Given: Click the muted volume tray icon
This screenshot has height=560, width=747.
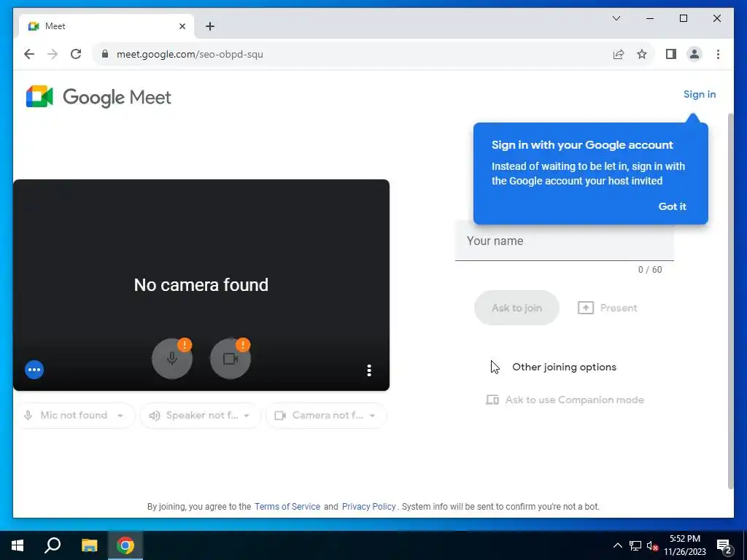Looking at the screenshot, I should (x=652, y=545).
